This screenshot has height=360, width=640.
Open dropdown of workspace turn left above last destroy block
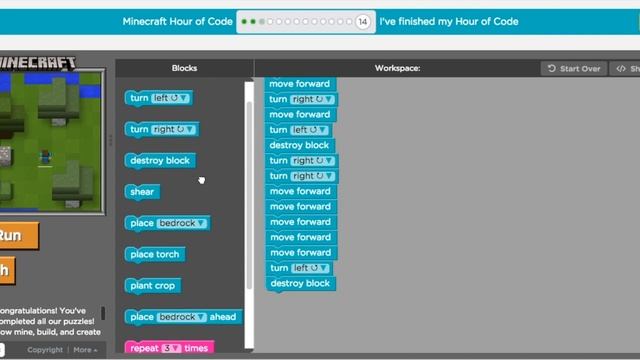pyautogui.click(x=311, y=268)
